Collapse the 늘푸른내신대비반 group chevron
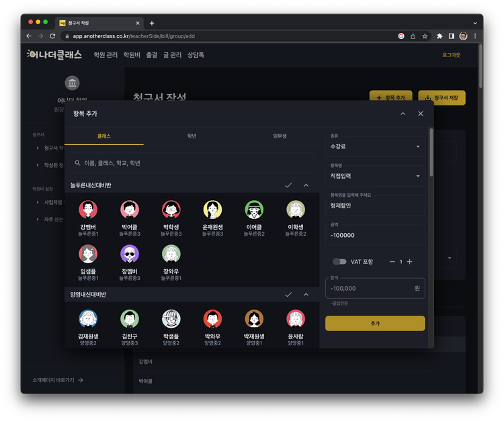This screenshot has width=504, height=421. (306, 185)
